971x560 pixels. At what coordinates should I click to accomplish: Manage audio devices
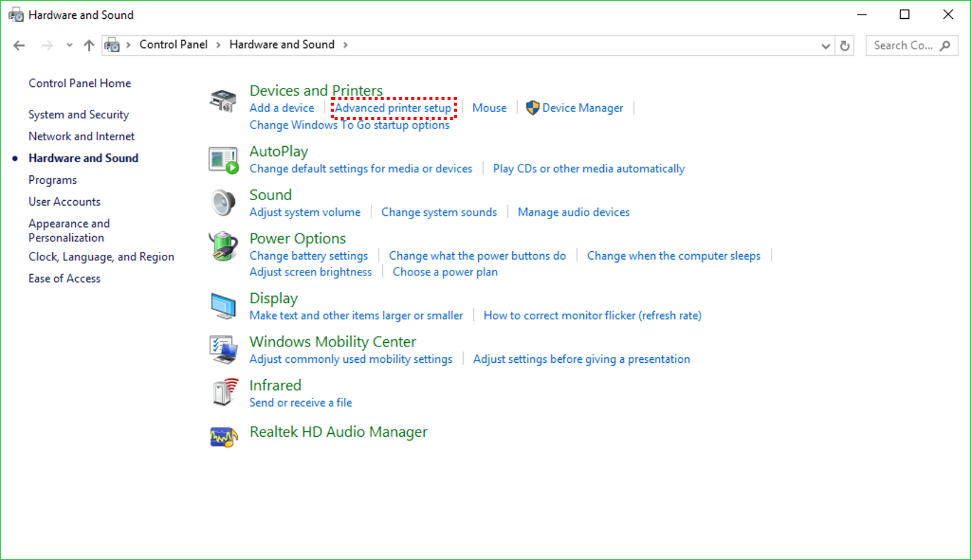coord(573,212)
